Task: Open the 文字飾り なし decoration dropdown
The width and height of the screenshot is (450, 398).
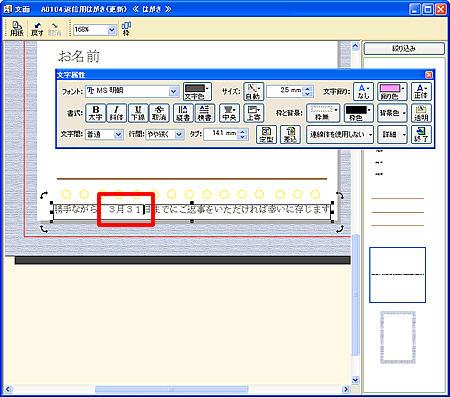Action: 363,92
